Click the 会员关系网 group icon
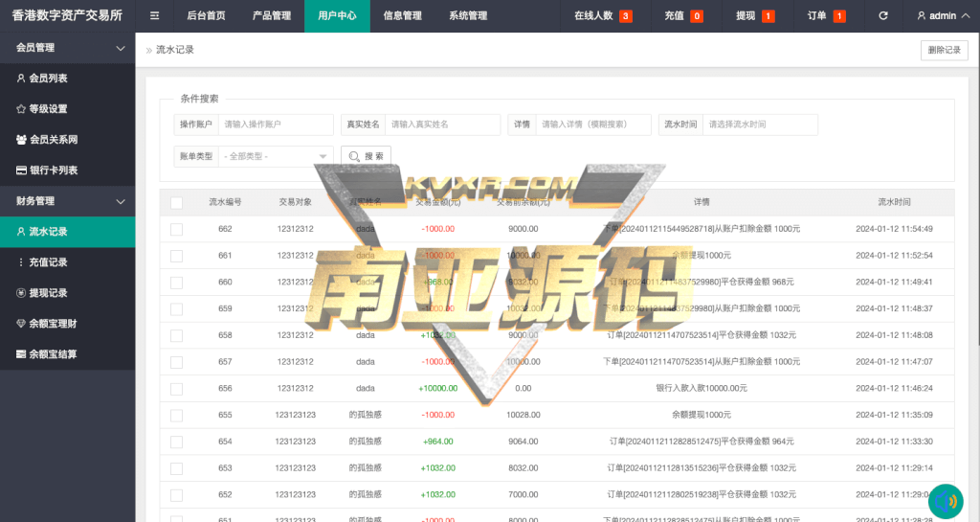The width and height of the screenshot is (980, 522). (21, 140)
